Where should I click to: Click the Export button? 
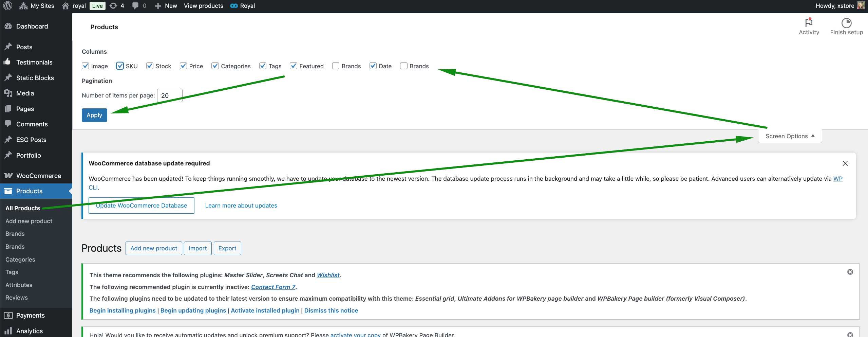click(227, 248)
